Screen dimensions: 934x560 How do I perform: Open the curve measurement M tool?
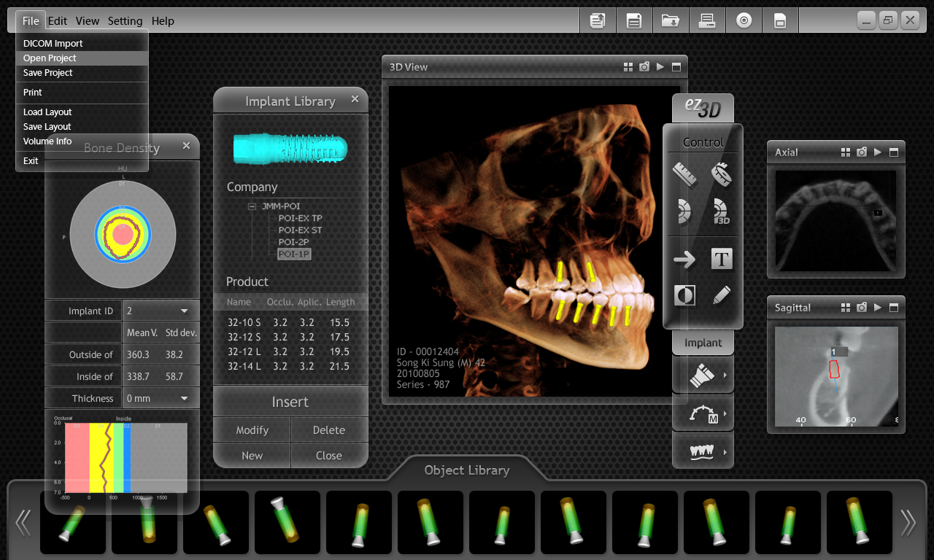point(703,413)
